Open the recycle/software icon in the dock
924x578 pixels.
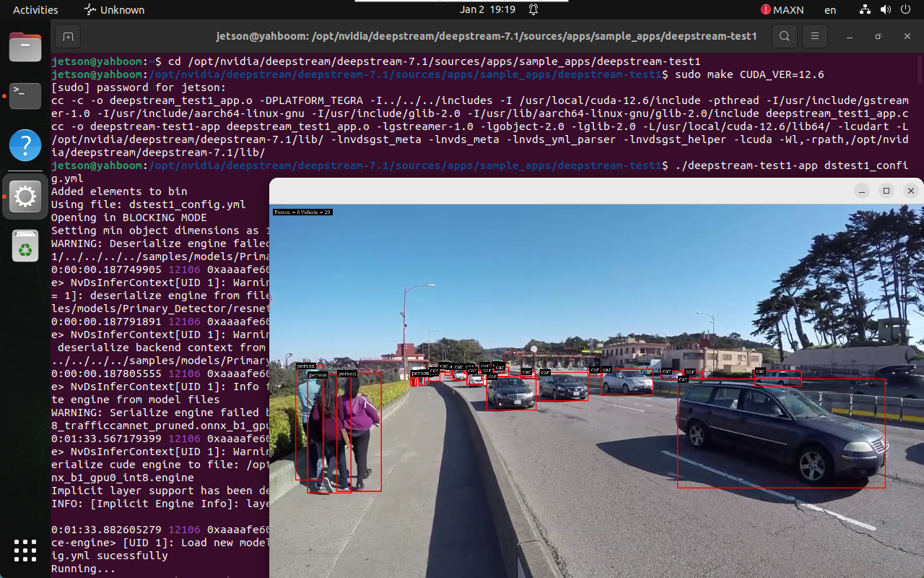[x=25, y=246]
